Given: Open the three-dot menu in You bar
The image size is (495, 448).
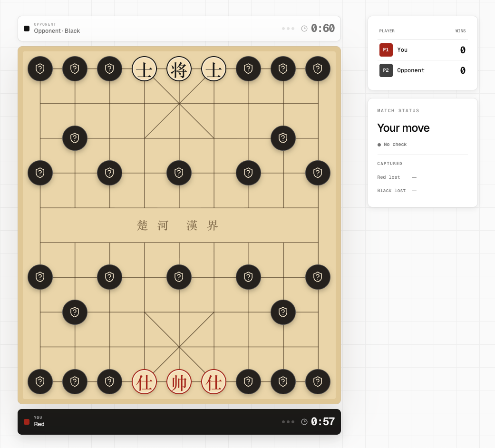Looking at the screenshot, I should (x=288, y=422).
